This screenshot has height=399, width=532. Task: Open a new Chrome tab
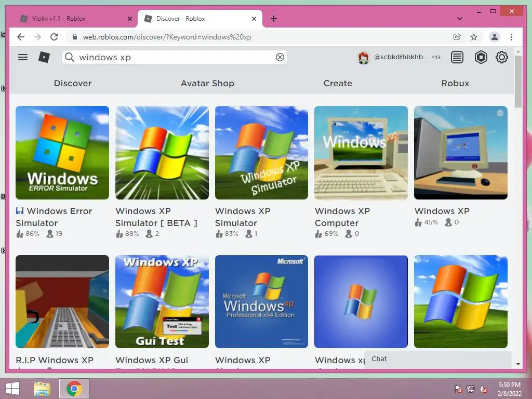[x=274, y=19]
